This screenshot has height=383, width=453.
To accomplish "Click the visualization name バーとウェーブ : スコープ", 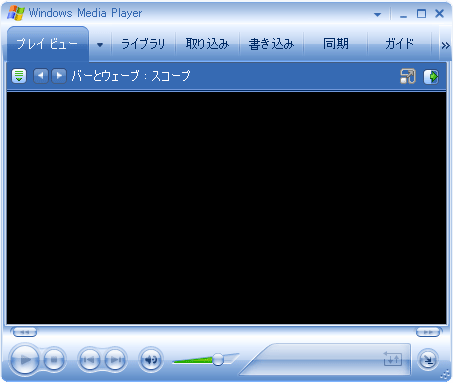I will coord(131,76).
